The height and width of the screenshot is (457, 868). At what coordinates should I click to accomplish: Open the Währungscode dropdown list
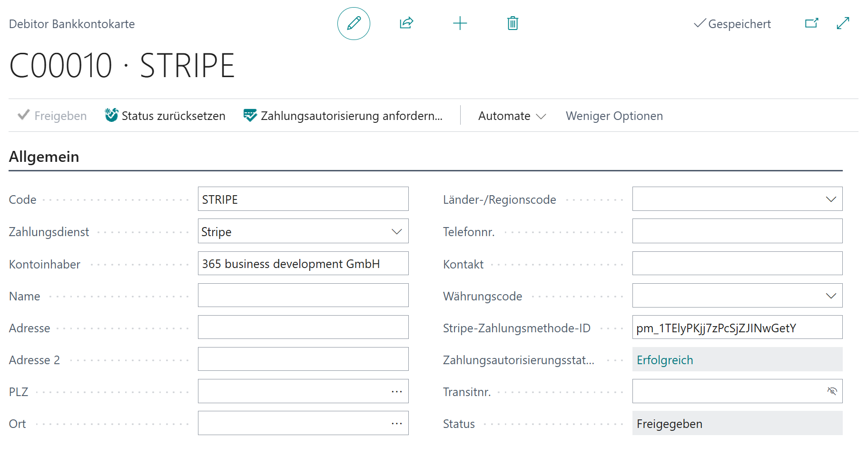831,296
